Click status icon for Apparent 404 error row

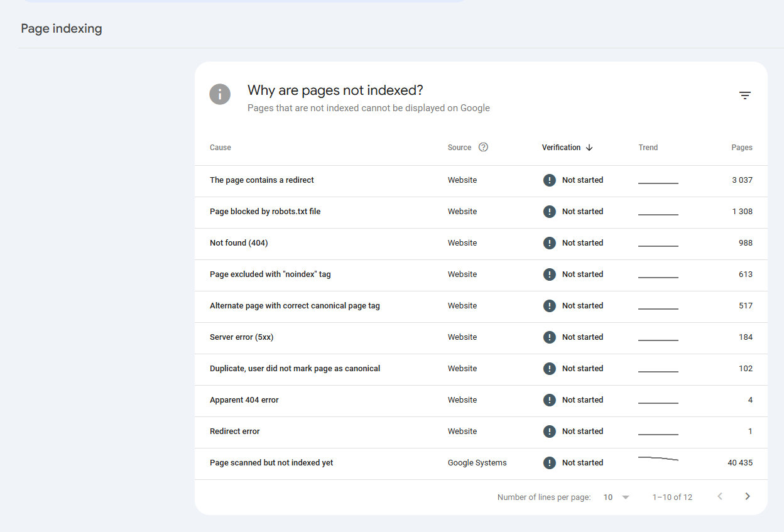pos(550,400)
